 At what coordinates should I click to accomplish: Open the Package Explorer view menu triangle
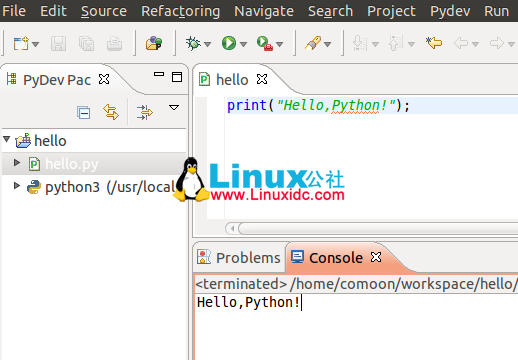click(174, 107)
